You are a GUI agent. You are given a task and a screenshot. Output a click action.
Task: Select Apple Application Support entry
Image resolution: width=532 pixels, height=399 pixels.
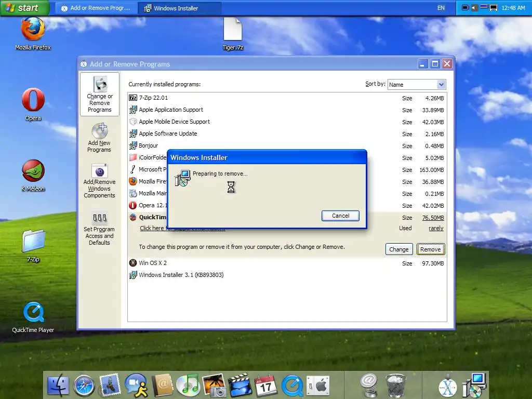pyautogui.click(x=287, y=110)
